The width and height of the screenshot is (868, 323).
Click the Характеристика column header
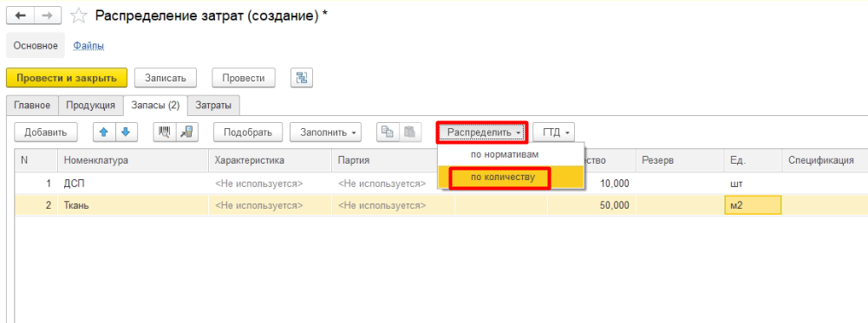[x=271, y=160]
